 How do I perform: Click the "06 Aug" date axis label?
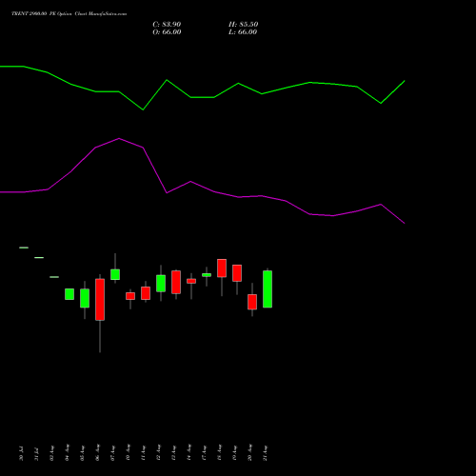coord(97,453)
